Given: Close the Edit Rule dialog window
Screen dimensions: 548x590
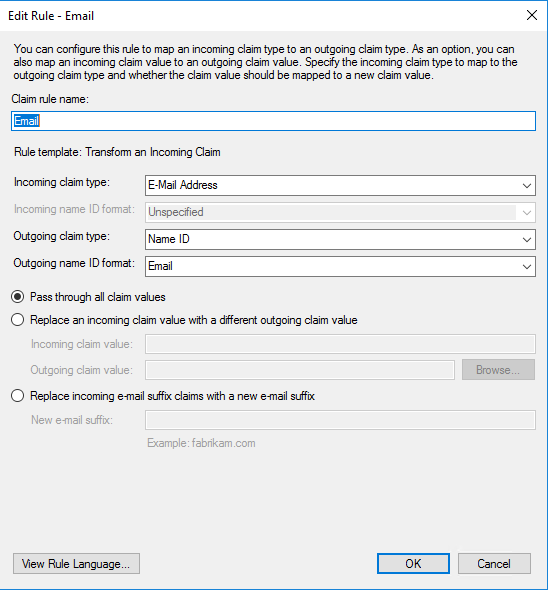Looking at the screenshot, I should point(531,15).
